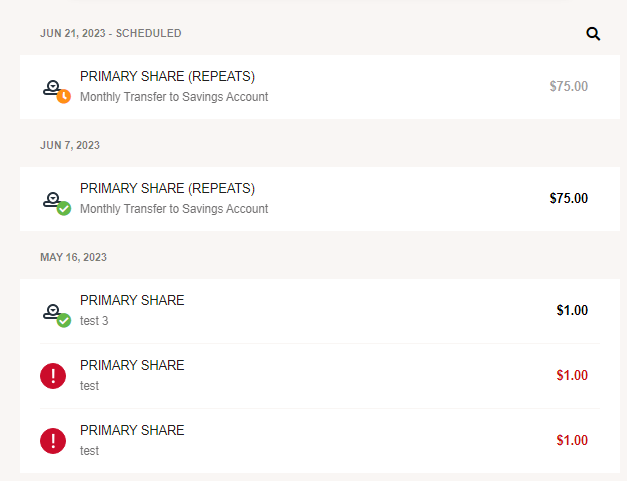The width and height of the screenshot is (627, 481).
Task: Click the test 3 transfer icon with green check
Action: click(x=57, y=315)
